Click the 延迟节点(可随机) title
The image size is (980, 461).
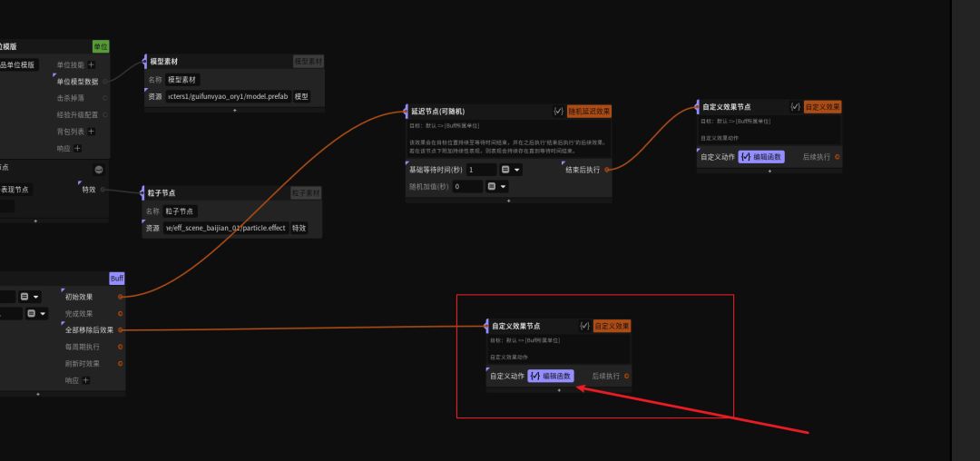[x=437, y=112]
